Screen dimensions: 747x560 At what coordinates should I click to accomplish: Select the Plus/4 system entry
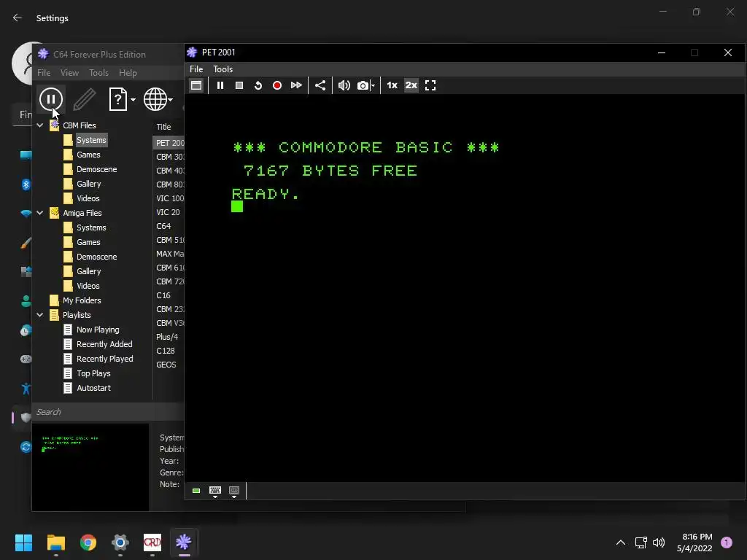169,337
